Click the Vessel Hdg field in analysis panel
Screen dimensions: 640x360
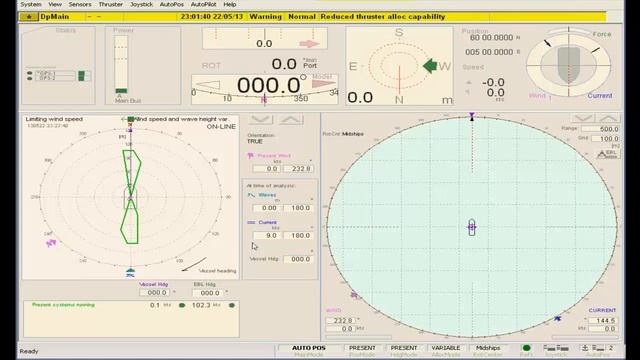coord(298,259)
